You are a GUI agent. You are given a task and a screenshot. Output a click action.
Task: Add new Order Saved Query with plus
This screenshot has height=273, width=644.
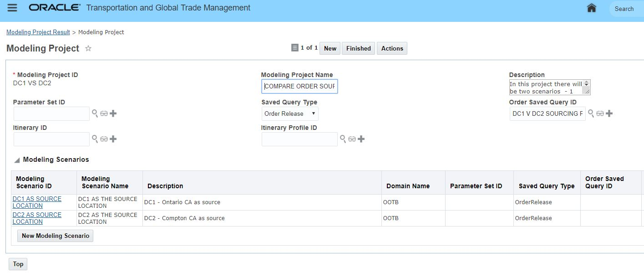[609, 113]
